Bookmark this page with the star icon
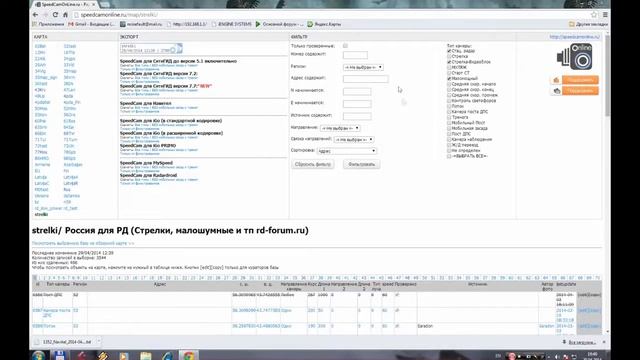The image size is (640, 360). 594,15
